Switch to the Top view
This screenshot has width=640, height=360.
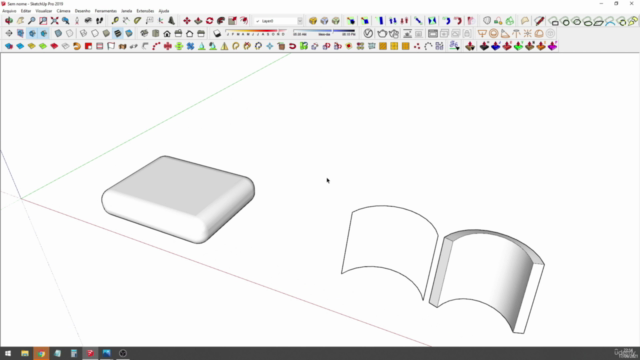pyautogui.click(x=156, y=33)
